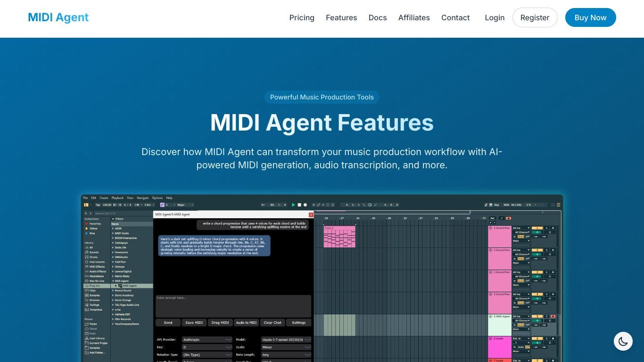The image size is (644, 362).
Task: Select the pink Track 1 MIDI clip
Action: point(339,237)
